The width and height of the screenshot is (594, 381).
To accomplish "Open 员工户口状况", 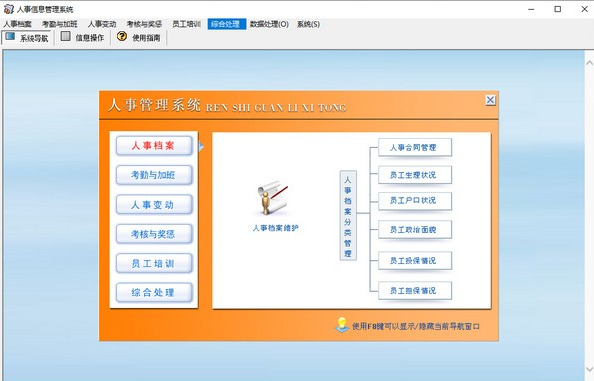I will coord(415,201).
